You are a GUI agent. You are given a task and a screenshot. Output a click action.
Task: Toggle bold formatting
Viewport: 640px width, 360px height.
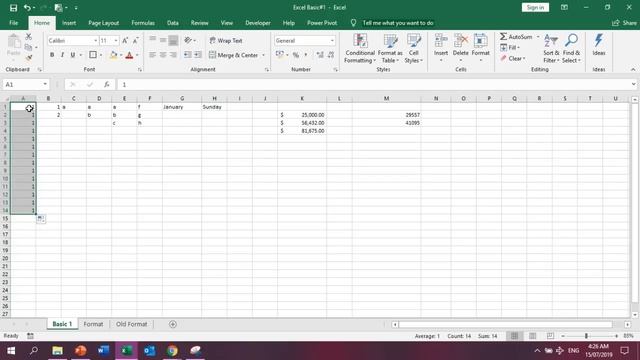pos(52,55)
